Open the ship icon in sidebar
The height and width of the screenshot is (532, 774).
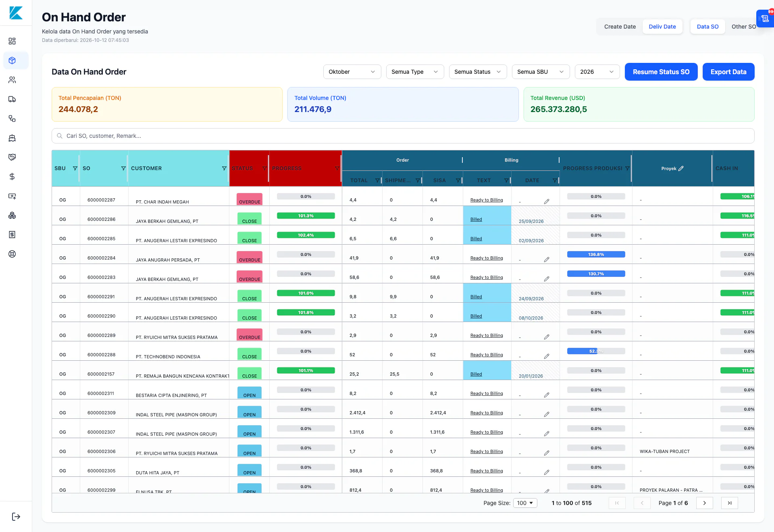point(12,138)
